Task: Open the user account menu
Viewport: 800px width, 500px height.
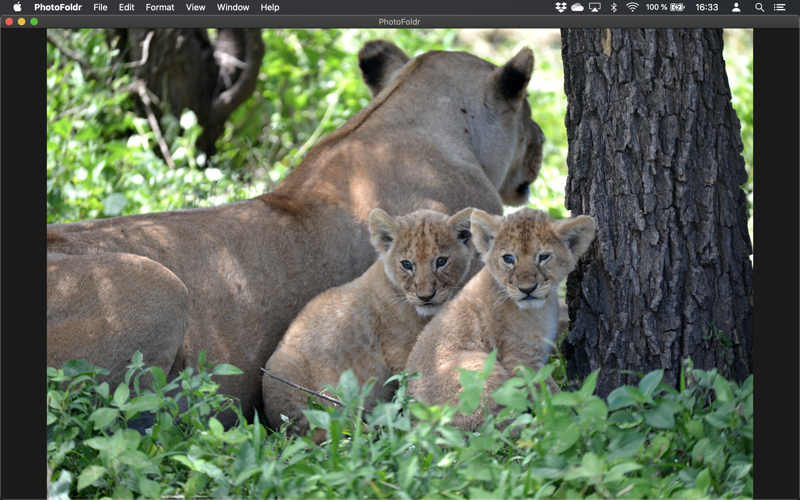Action: coord(736,7)
